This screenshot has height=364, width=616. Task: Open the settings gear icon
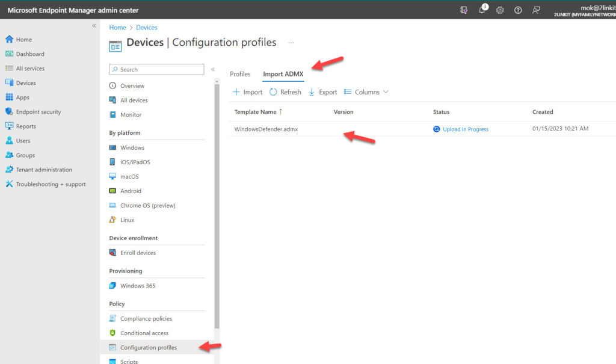[500, 10]
